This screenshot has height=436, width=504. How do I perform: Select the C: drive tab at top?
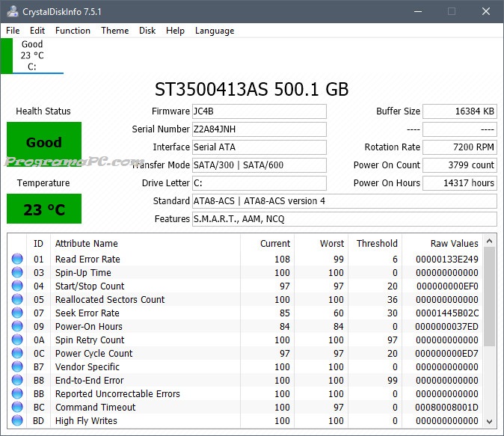32,55
